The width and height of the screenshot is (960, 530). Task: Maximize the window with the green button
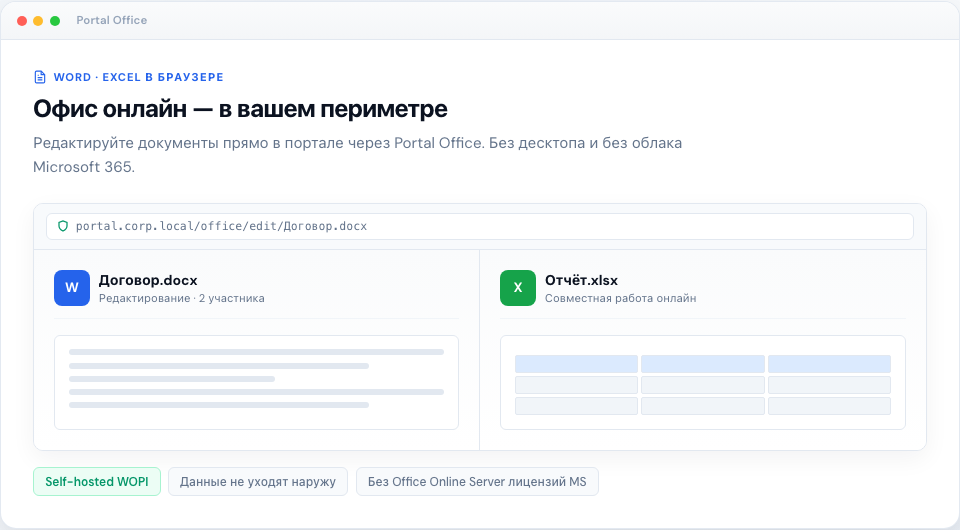55,21
